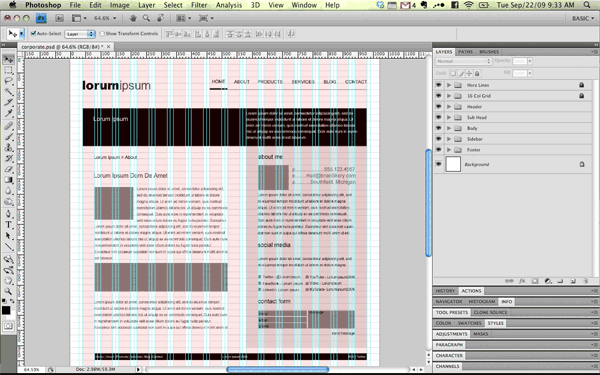Select the 3D Rotate tool

[8, 259]
